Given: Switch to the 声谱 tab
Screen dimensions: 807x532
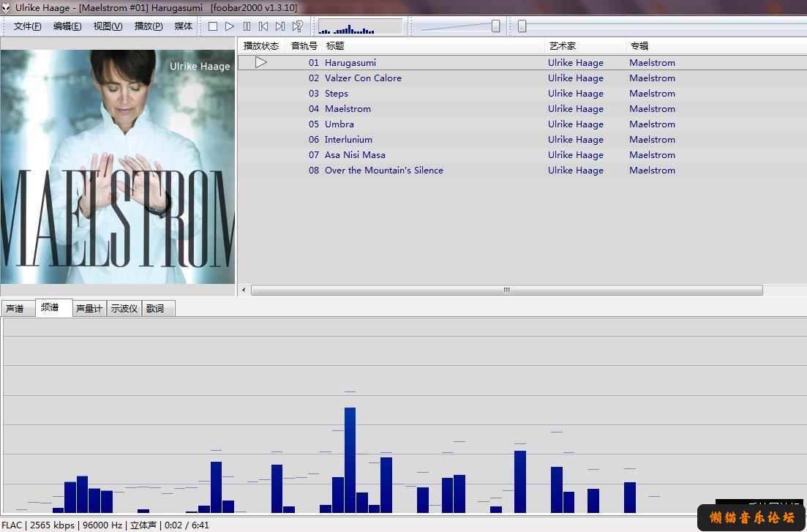Looking at the screenshot, I should click(18, 309).
